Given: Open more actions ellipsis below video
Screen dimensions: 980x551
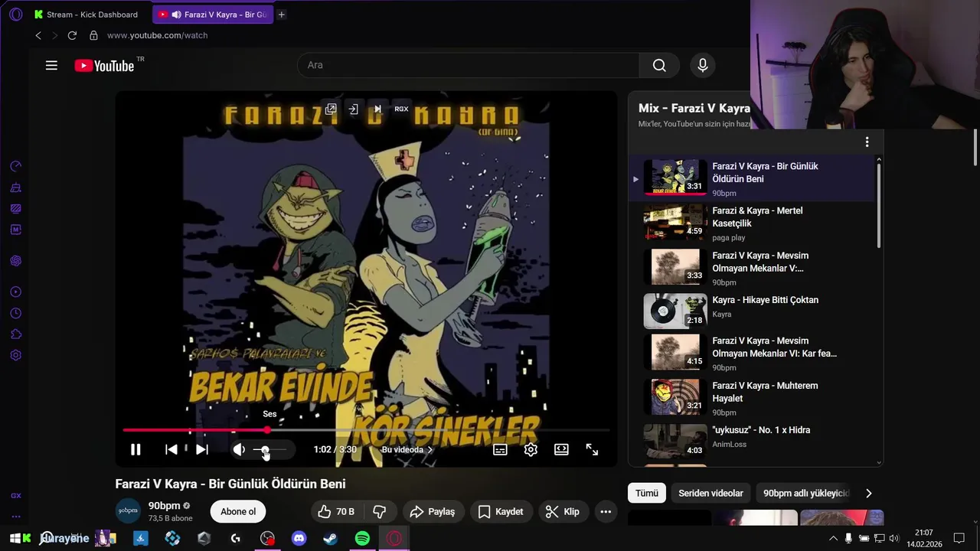Looking at the screenshot, I should click(606, 511).
